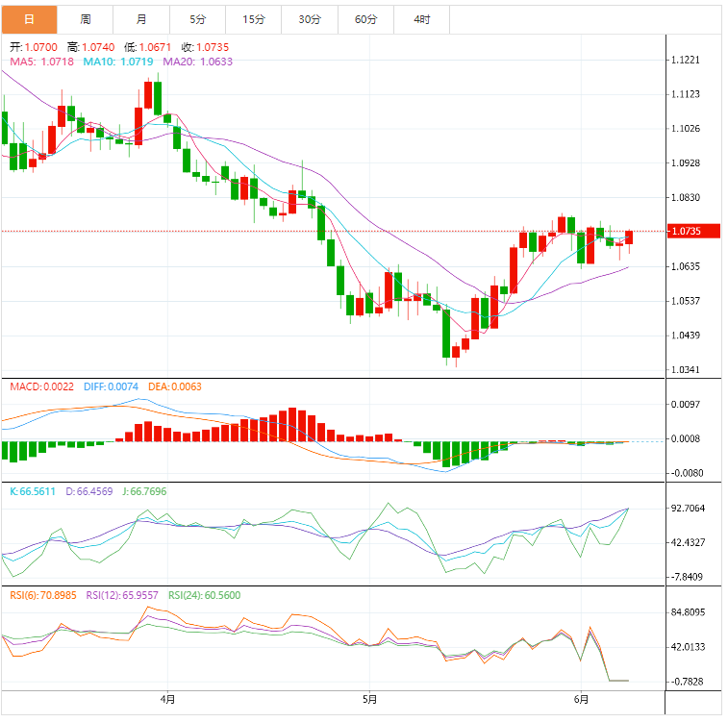This screenshot has height=722, width=728.
Task: Click the 5月 date axis marker
Action: (x=369, y=699)
